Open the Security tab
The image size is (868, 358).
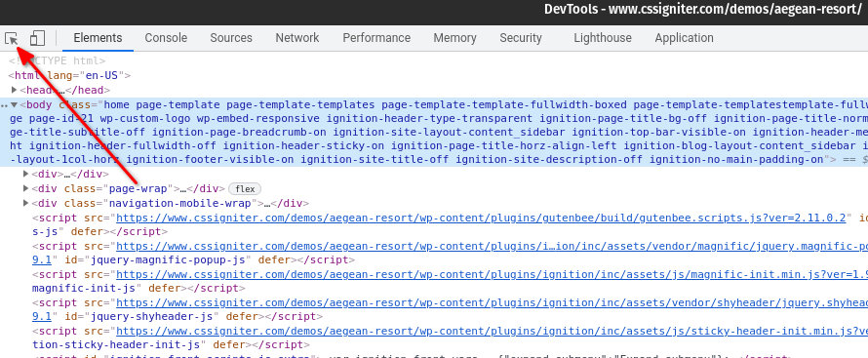[521, 38]
